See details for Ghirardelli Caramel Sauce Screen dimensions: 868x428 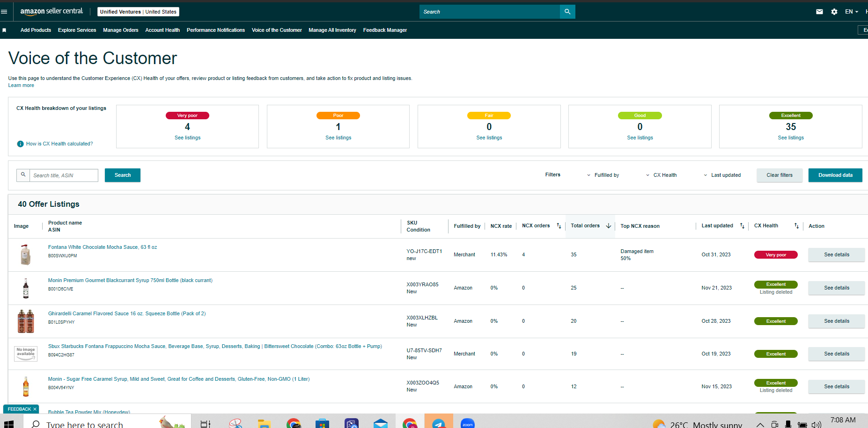point(837,321)
